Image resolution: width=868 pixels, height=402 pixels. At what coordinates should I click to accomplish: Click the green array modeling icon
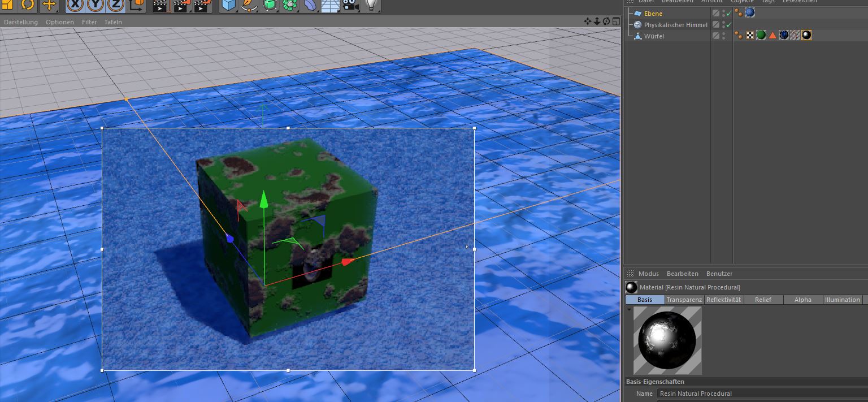click(290, 5)
